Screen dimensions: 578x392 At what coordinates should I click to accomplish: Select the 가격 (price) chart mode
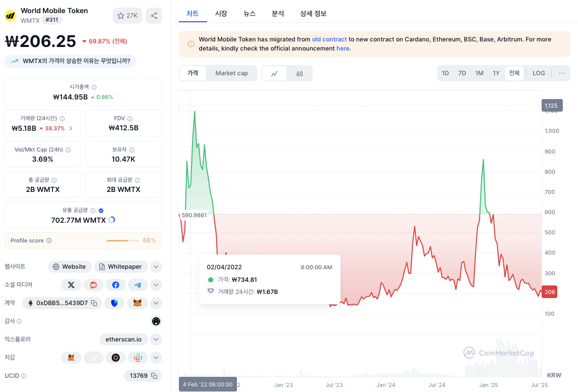pos(193,73)
